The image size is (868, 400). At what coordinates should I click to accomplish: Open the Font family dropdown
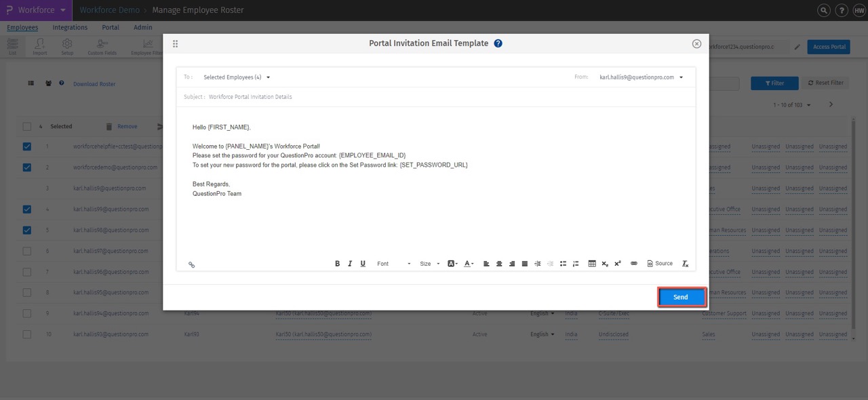click(392, 264)
